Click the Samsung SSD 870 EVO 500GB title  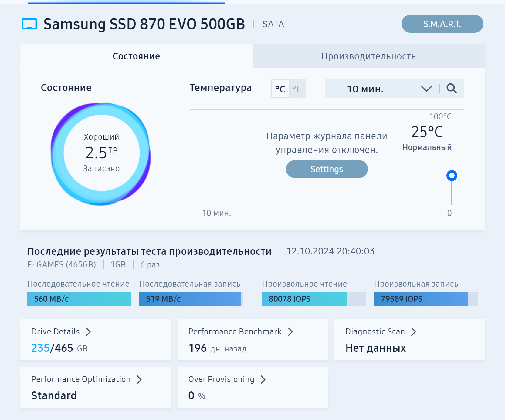[144, 24]
